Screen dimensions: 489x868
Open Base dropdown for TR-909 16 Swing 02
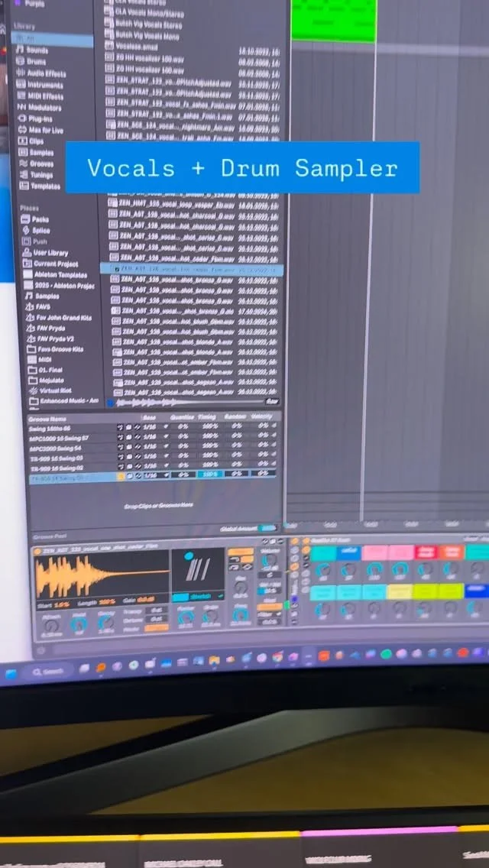click(x=155, y=465)
